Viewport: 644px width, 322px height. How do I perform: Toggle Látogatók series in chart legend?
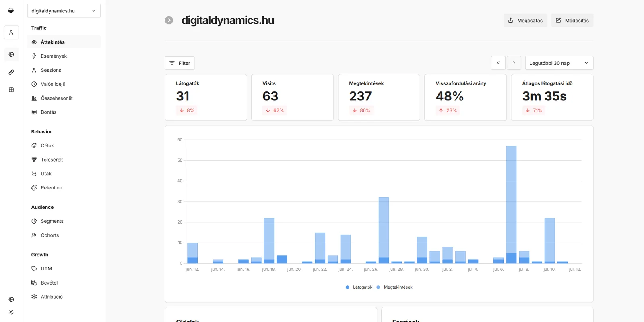tap(359, 287)
